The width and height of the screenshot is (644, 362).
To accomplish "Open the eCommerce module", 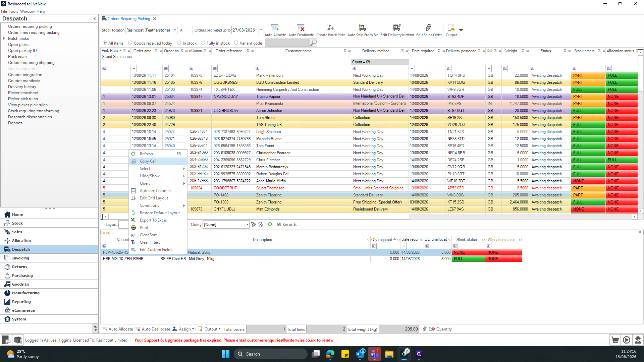I will coord(49,310).
